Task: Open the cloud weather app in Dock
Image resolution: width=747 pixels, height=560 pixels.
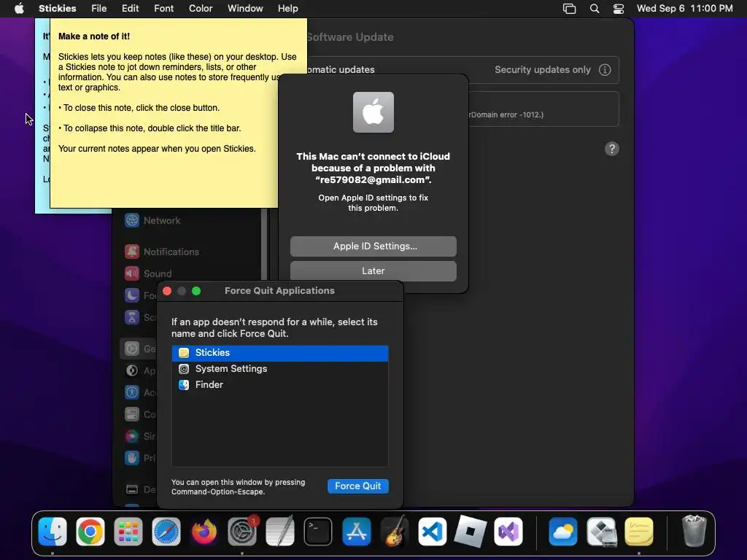Action: point(563,531)
